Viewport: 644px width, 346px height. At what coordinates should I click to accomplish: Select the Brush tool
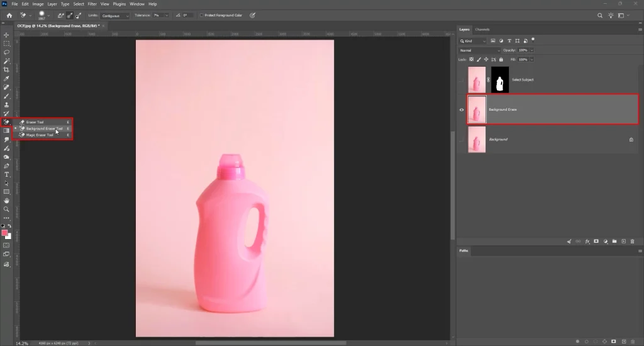[6, 96]
